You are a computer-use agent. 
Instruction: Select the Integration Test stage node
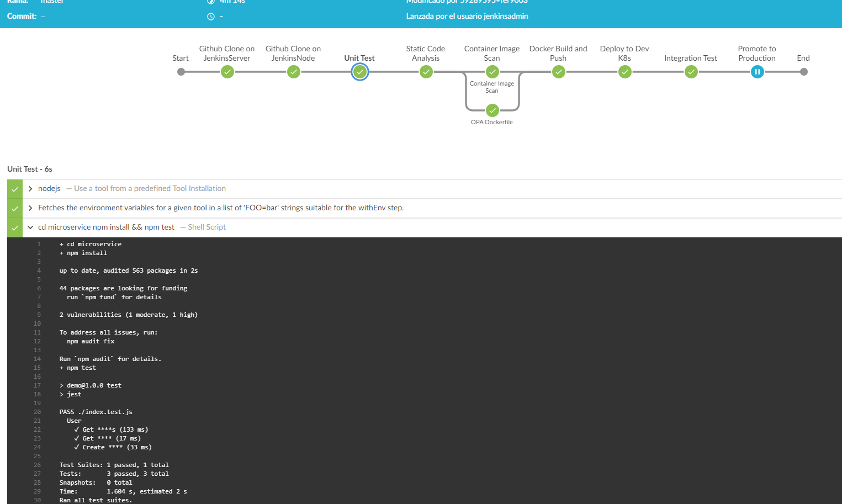[x=691, y=72]
